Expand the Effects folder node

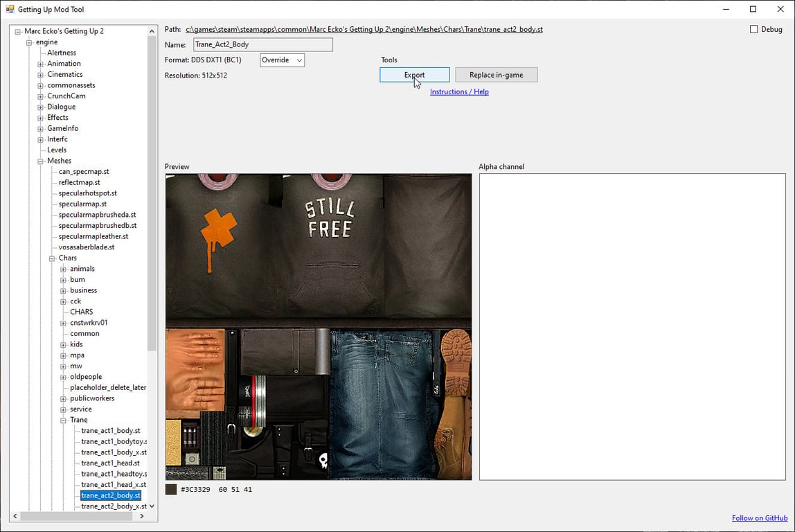tap(41, 118)
